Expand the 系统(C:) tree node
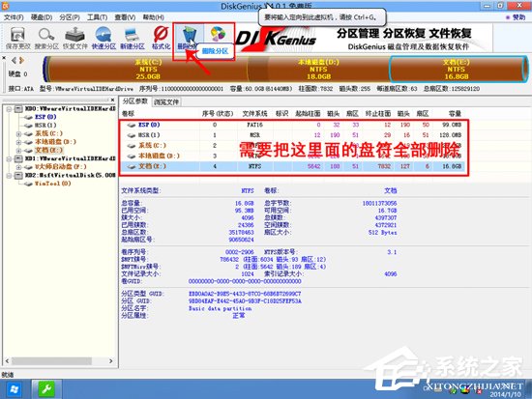This screenshot has width=532, height=399. tap(18, 133)
